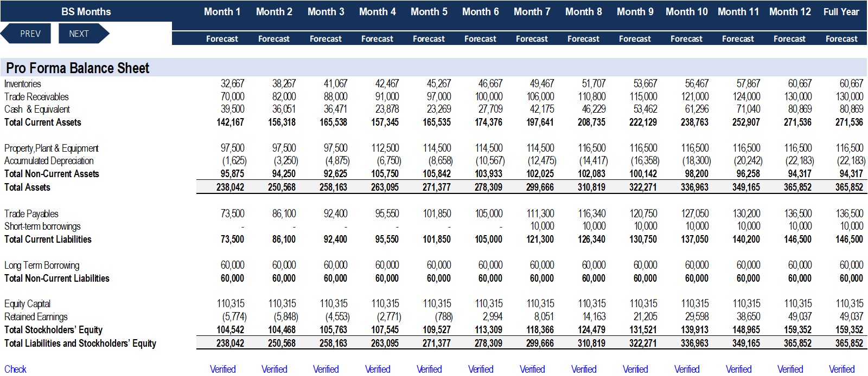Select the Total Non-Current Assets label

tap(52, 173)
